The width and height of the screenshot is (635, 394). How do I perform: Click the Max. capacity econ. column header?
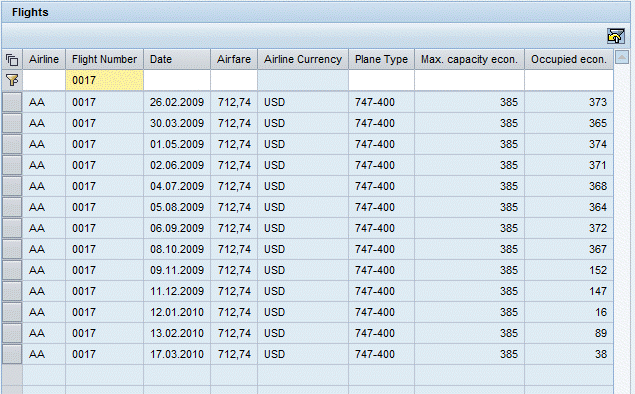(x=469, y=60)
